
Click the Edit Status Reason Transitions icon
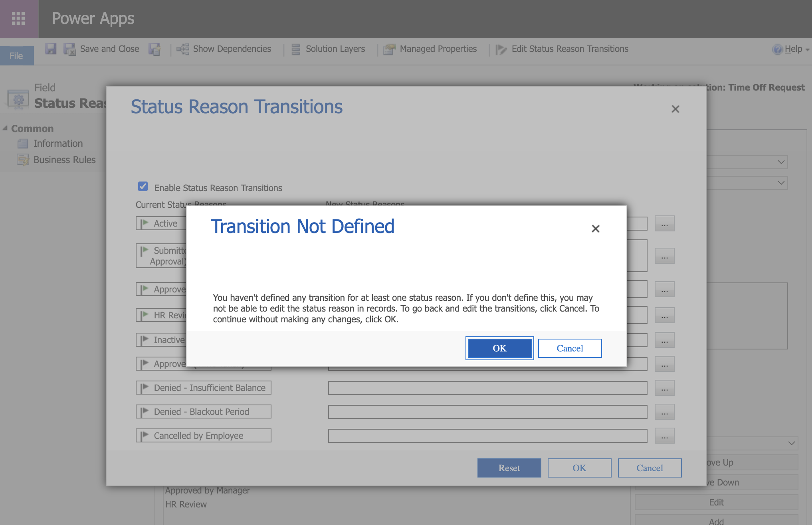click(501, 49)
